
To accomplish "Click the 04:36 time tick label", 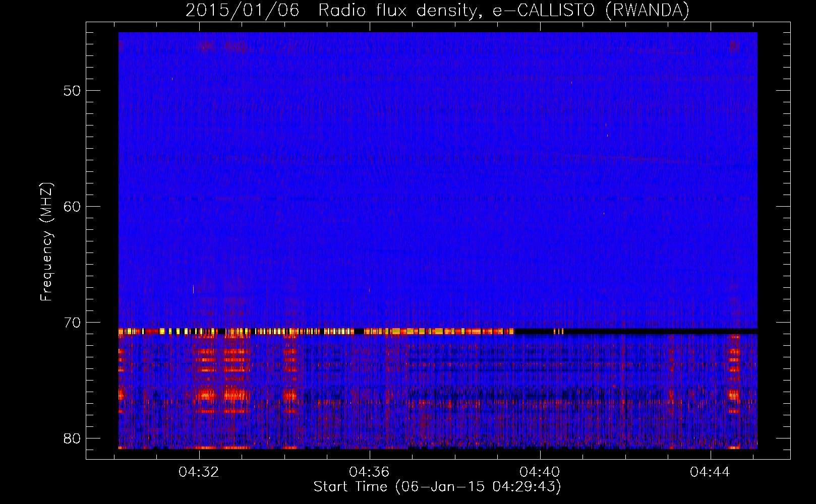I will pyautogui.click(x=370, y=472).
